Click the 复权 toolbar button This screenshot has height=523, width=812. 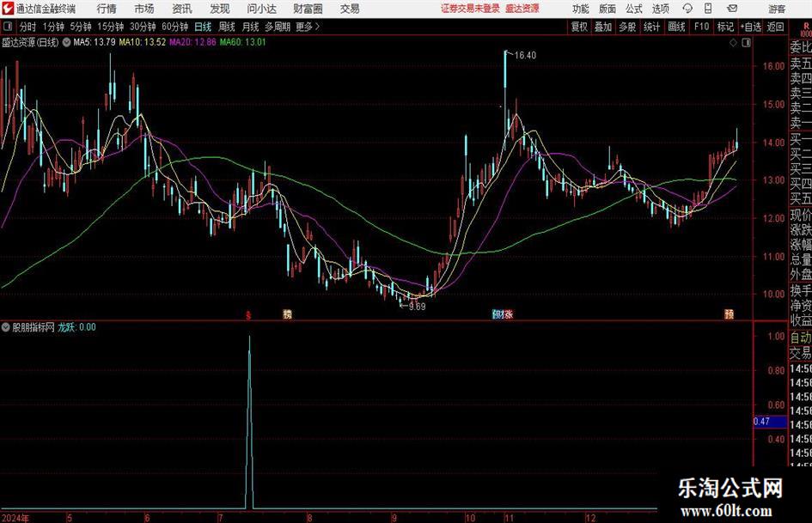click(x=579, y=27)
